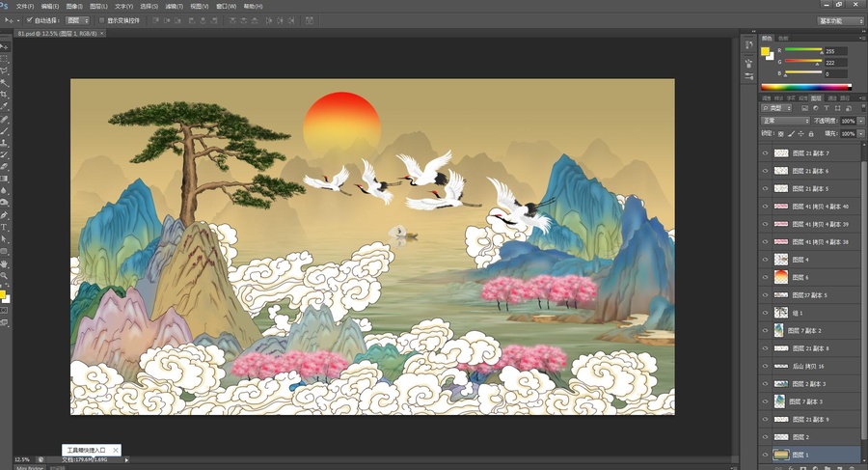The width and height of the screenshot is (868, 470).
Task: Click the layers panel vertical scrollbar
Action: click(864, 299)
